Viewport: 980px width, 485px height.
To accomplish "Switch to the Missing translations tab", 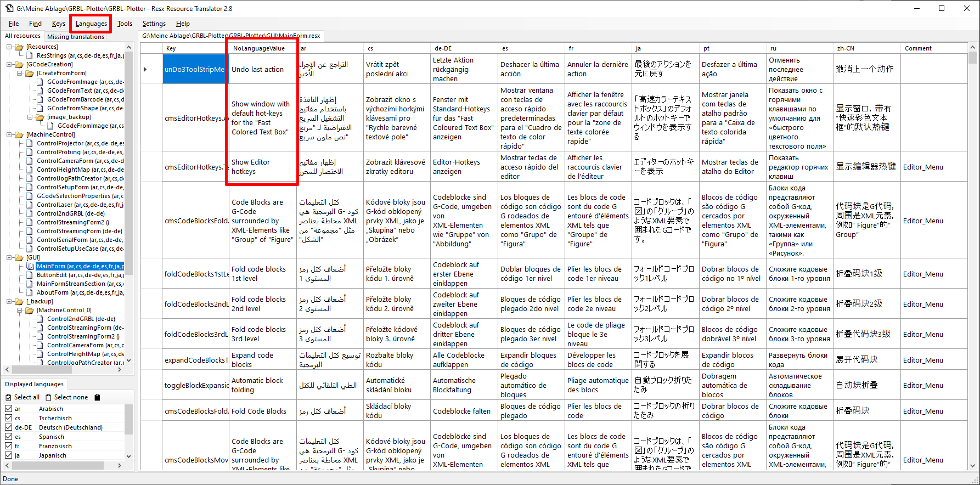I will [x=76, y=37].
